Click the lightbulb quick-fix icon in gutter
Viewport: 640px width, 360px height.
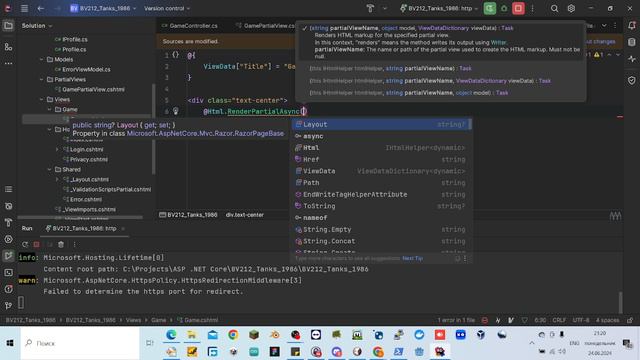coord(176,111)
